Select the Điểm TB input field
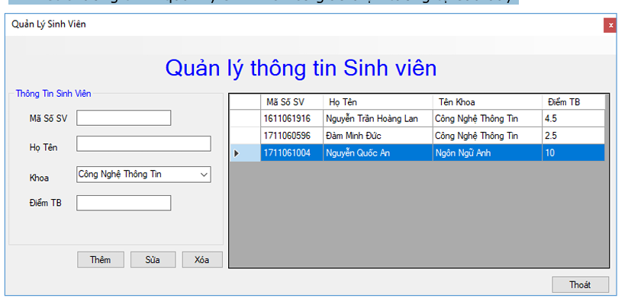644x308 pixels. (x=124, y=203)
